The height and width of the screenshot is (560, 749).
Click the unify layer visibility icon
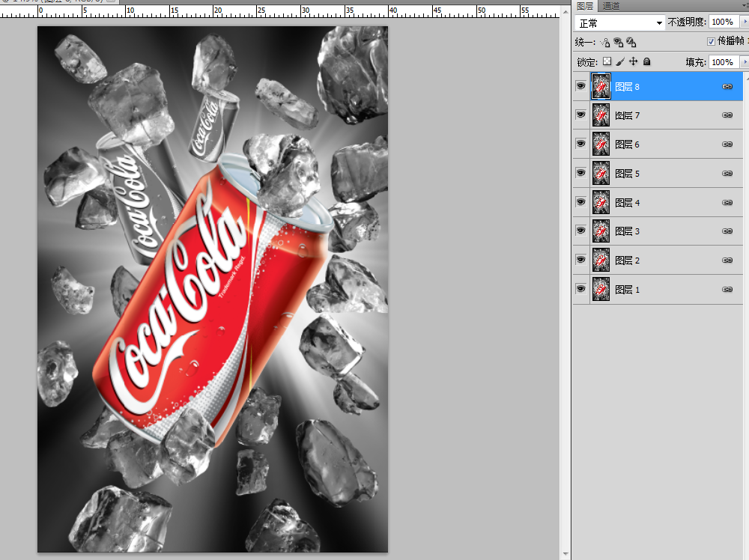point(618,43)
